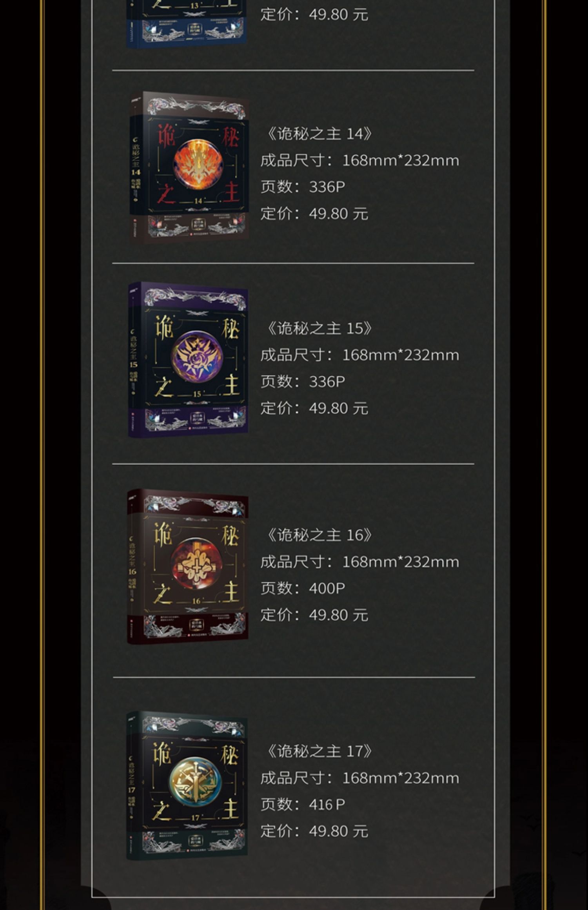Click volume 13's 定价:49.80 元 price
588x910 pixels.
point(314,15)
